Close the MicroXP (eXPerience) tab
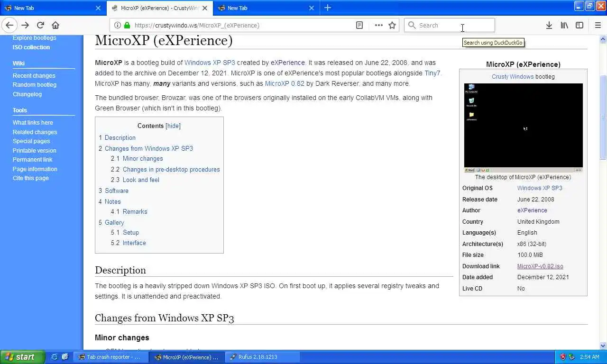Image resolution: width=607 pixels, height=364 pixels. pos(205,8)
